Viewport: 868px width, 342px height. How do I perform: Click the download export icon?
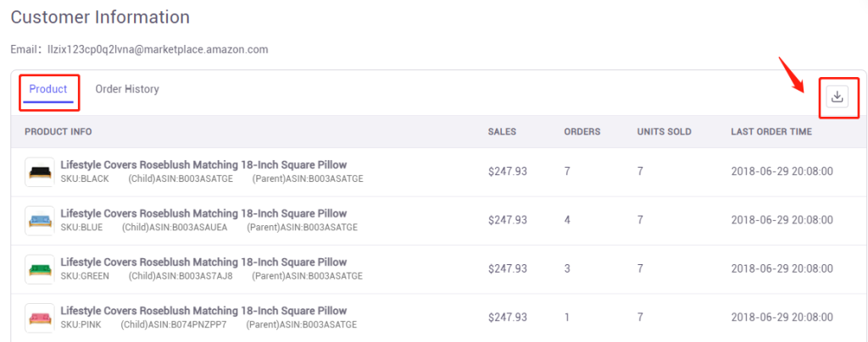pyautogui.click(x=837, y=97)
